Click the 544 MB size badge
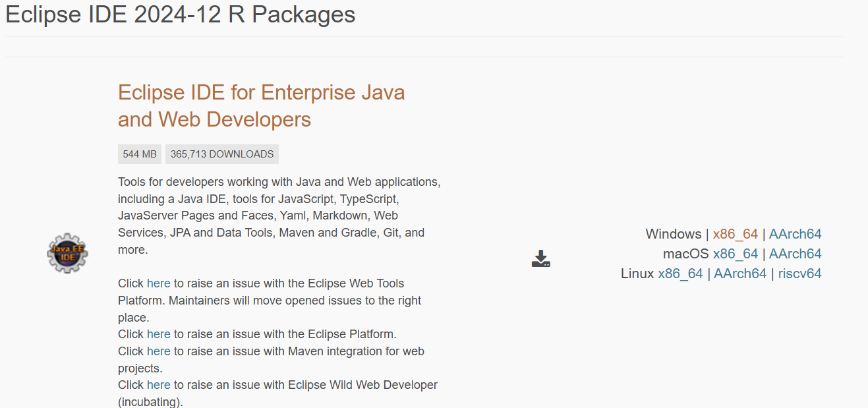The width and height of the screenshot is (868, 408). pos(140,154)
